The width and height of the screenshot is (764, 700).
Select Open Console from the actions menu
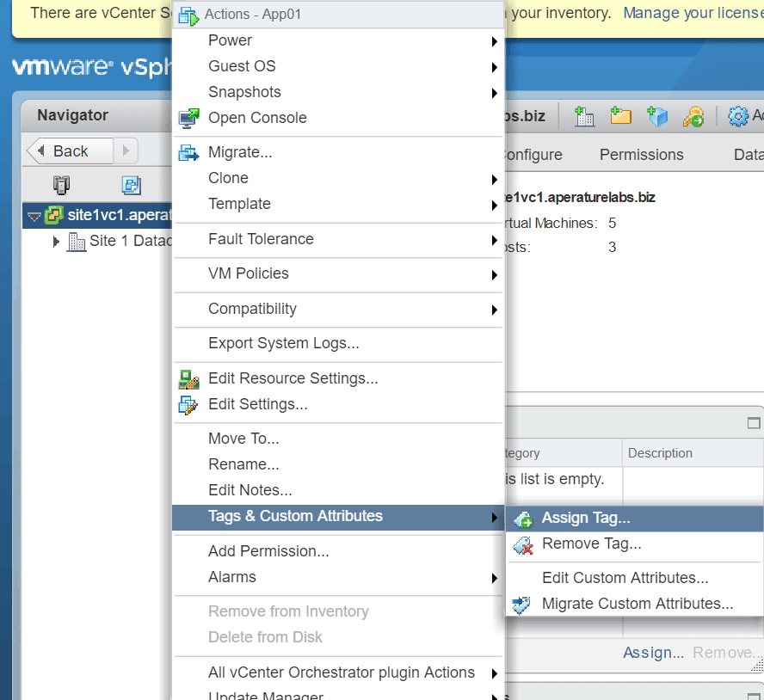click(338, 118)
